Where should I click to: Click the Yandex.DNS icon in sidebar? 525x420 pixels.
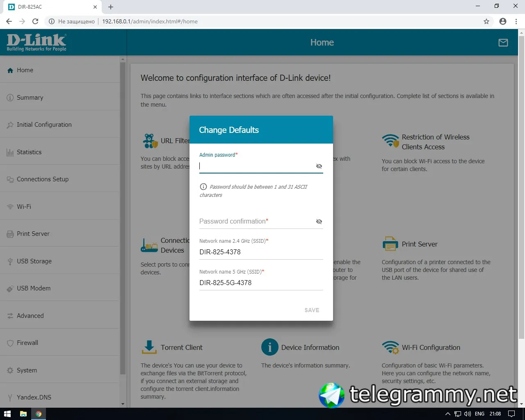tap(10, 398)
